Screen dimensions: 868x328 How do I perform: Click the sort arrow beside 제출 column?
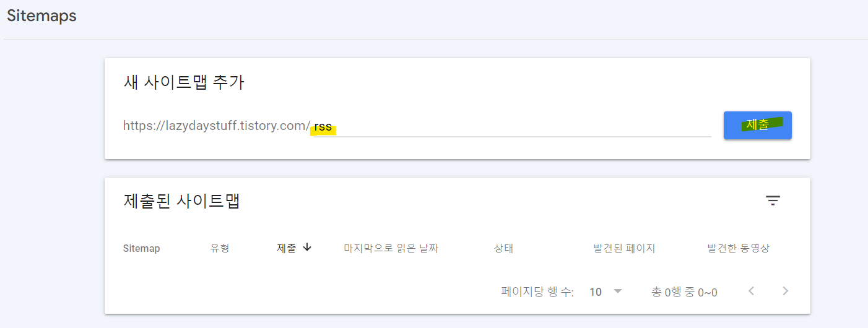(307, 248)
